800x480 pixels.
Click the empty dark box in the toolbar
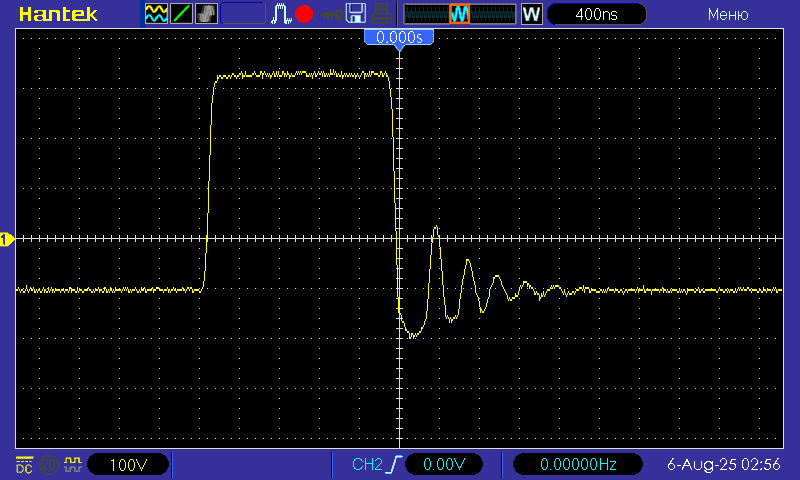point(243,14)
